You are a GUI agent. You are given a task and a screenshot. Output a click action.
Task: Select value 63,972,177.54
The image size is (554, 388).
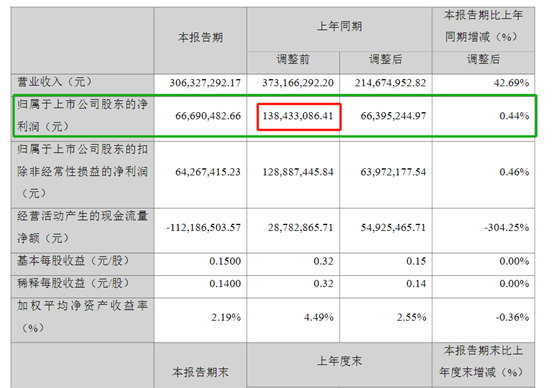click(x=393, y=172)
